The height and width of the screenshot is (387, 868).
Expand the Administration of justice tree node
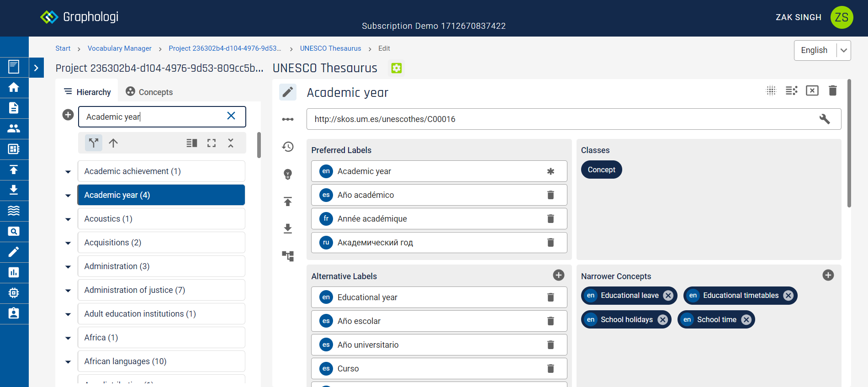coord(68,291)
